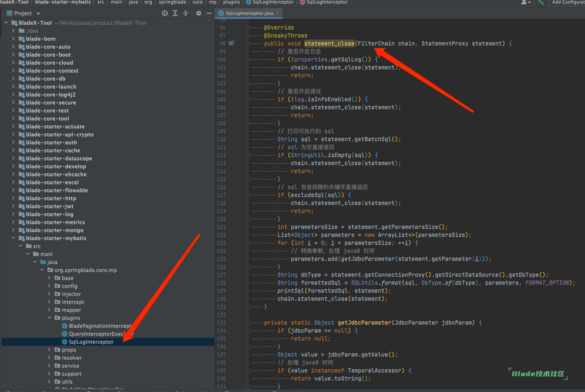Select blade-core-boot module
Image resolution: width=585 pixels, height=392 pixels.
pyautogui.click(x=48, y=55)
